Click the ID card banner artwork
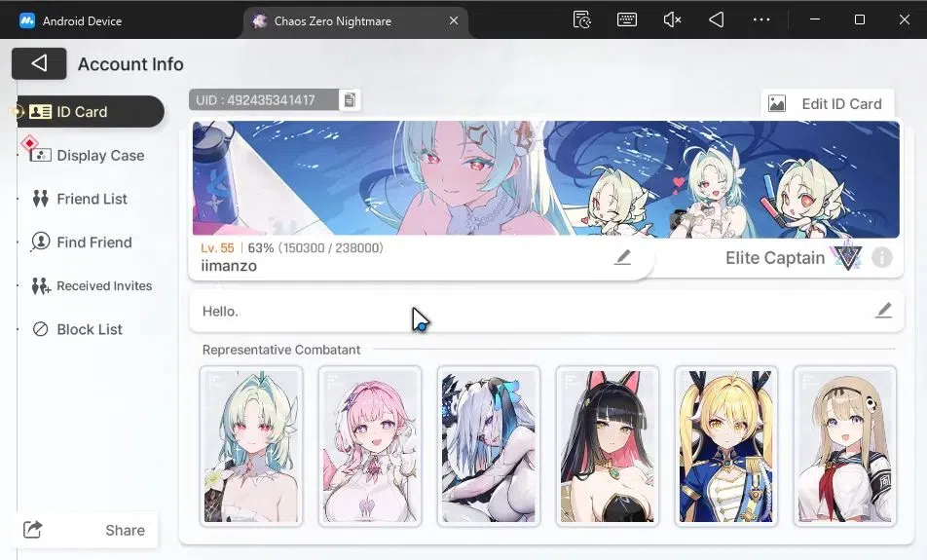 tap(546, 178)
